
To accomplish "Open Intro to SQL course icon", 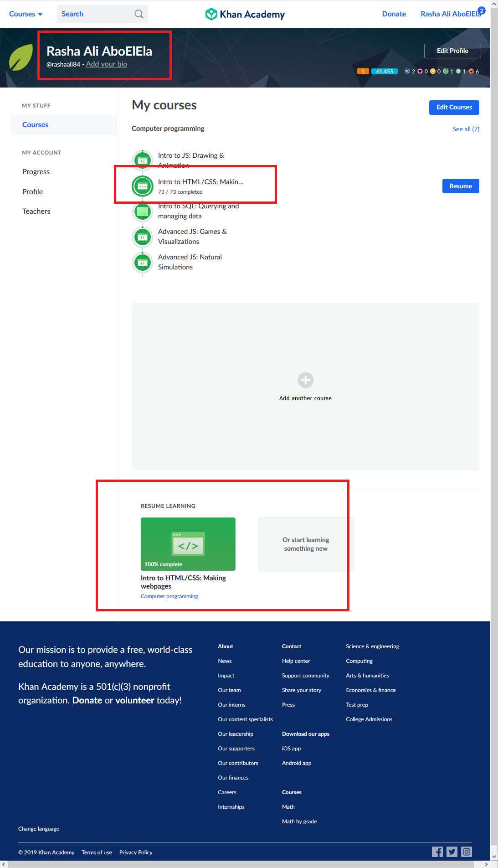I will [x=143, y=211].
